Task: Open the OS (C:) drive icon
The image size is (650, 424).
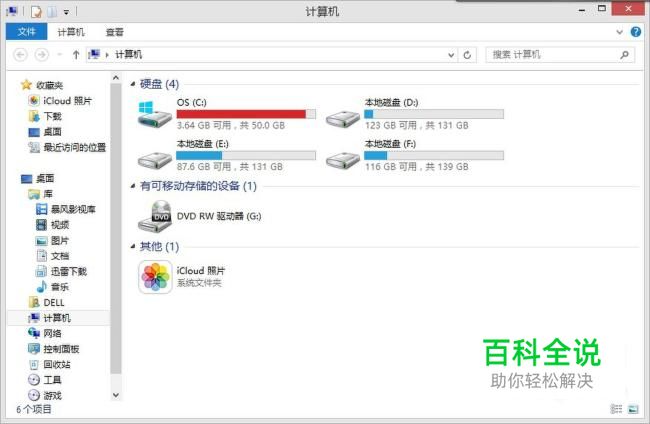Action: (155, 114)
